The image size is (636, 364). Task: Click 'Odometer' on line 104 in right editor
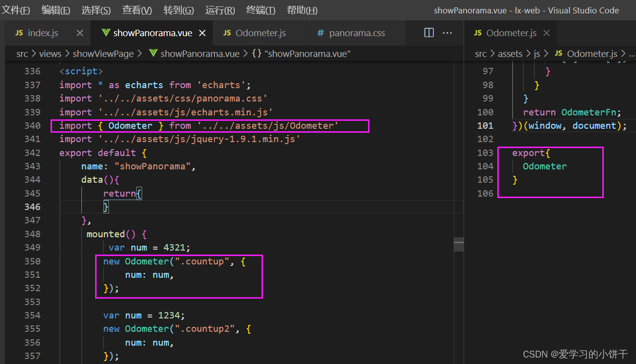(545, 166)
